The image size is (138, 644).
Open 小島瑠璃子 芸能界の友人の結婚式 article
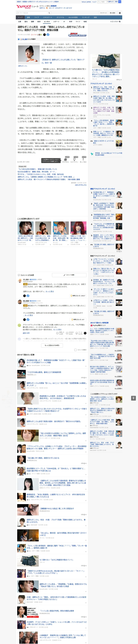63,636
